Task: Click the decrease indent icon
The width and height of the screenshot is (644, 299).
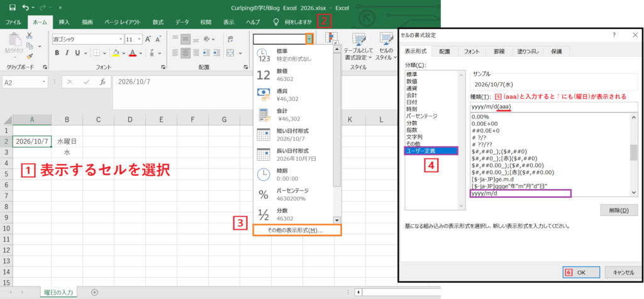Action: click(208, 53)
